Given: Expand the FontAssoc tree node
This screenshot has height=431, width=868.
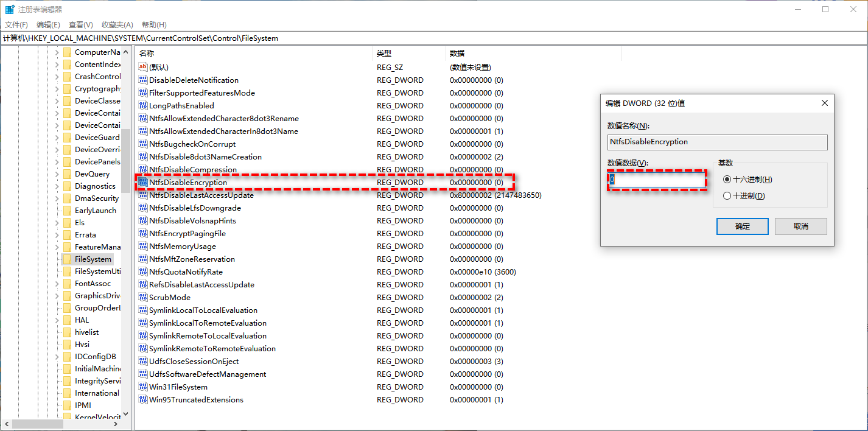Looking at the screenshot, I should 57,284.
